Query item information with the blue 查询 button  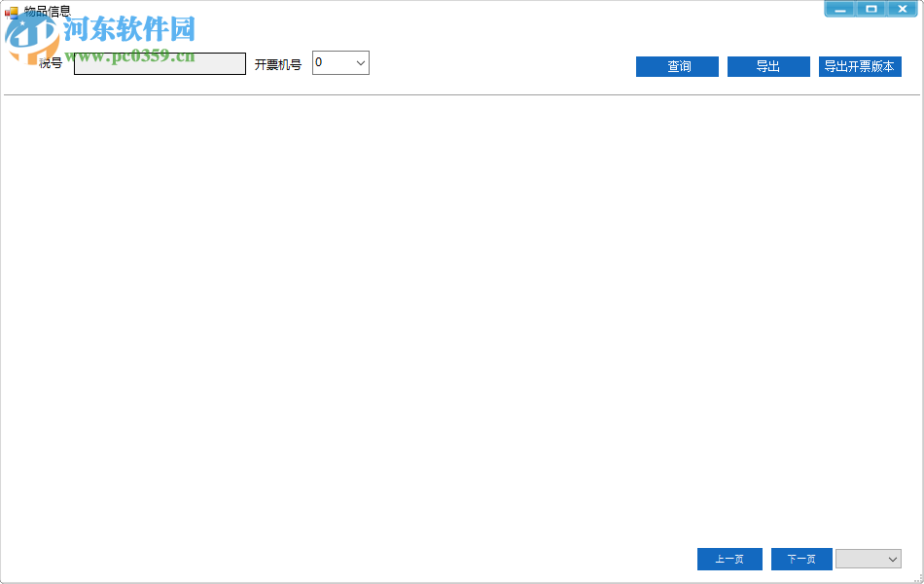click(677, 66)
